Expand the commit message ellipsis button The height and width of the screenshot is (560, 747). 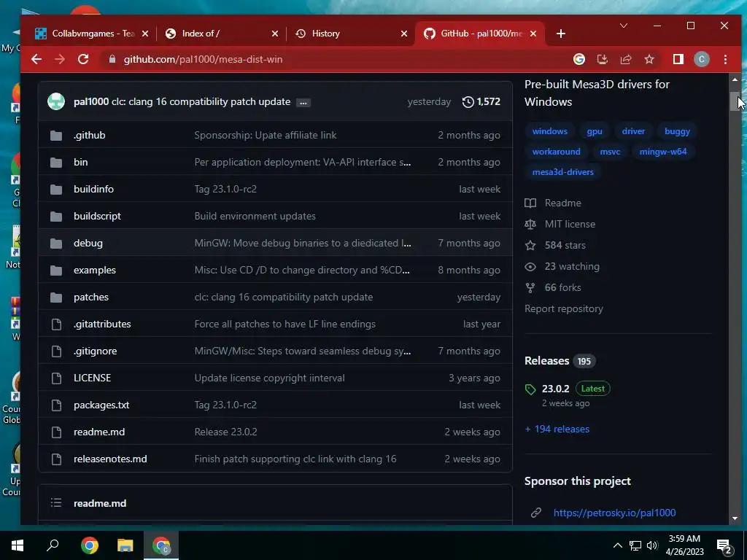click(303, 102)
